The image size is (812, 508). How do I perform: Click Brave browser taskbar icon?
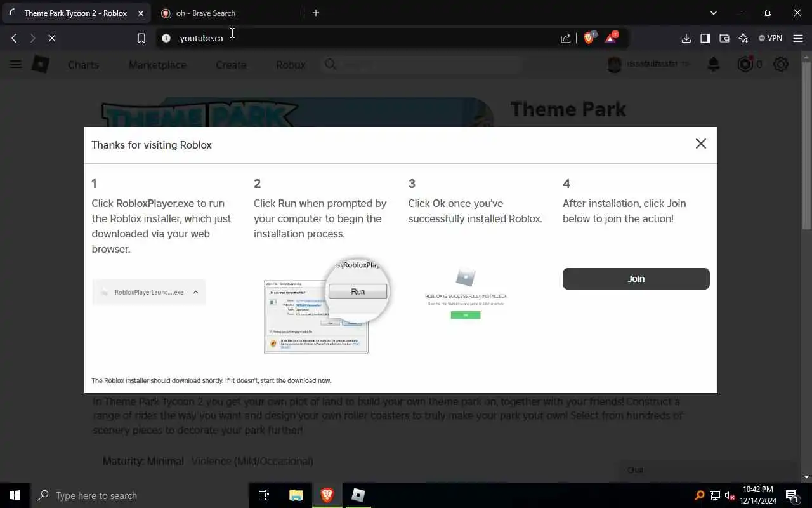(x=327, y=495)
